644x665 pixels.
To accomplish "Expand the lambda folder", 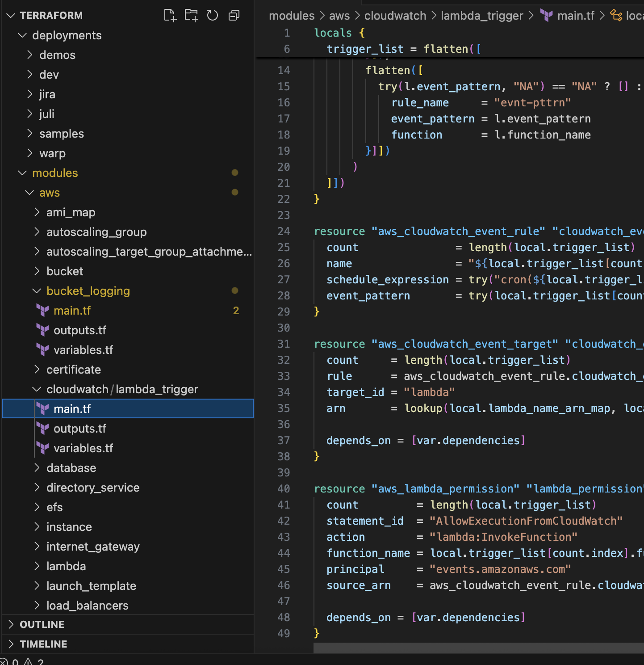I will click(37, 566).
